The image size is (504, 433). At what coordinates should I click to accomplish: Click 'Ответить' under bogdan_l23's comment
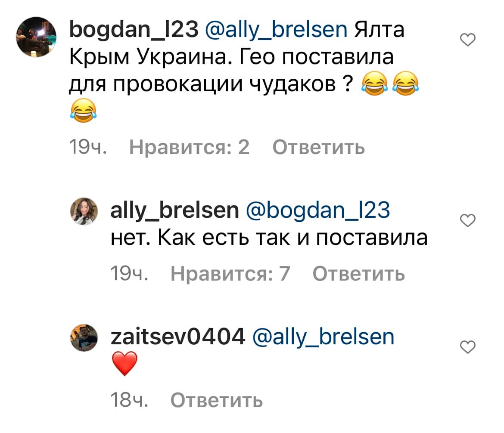tap(318, 148)
